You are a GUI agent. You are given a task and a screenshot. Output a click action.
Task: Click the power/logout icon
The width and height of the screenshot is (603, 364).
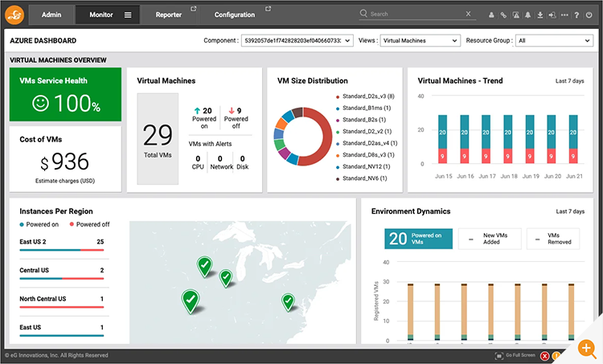[x=590, y=14]
